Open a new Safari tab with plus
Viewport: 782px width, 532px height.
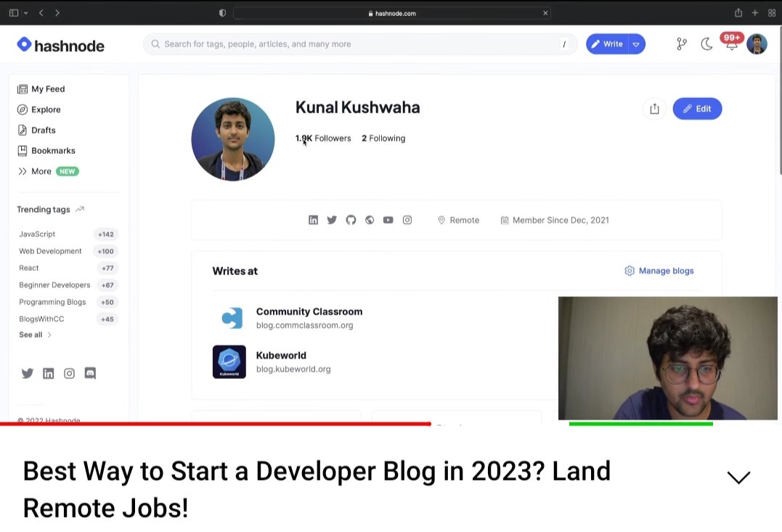coord(755,13)
